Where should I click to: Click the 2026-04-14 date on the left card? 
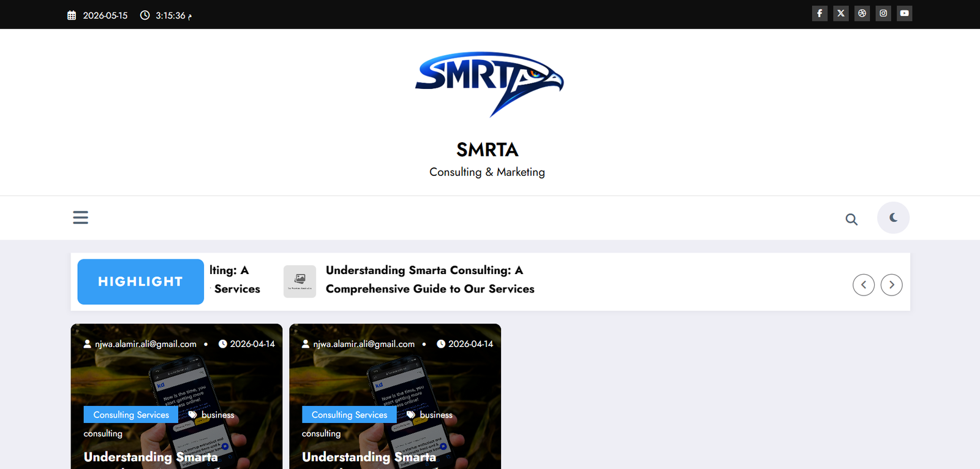tap(252, 344)
